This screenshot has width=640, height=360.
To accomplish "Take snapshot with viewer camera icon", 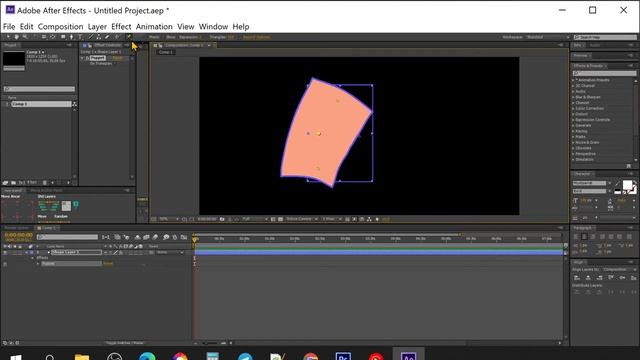I will tap(222, 219).
